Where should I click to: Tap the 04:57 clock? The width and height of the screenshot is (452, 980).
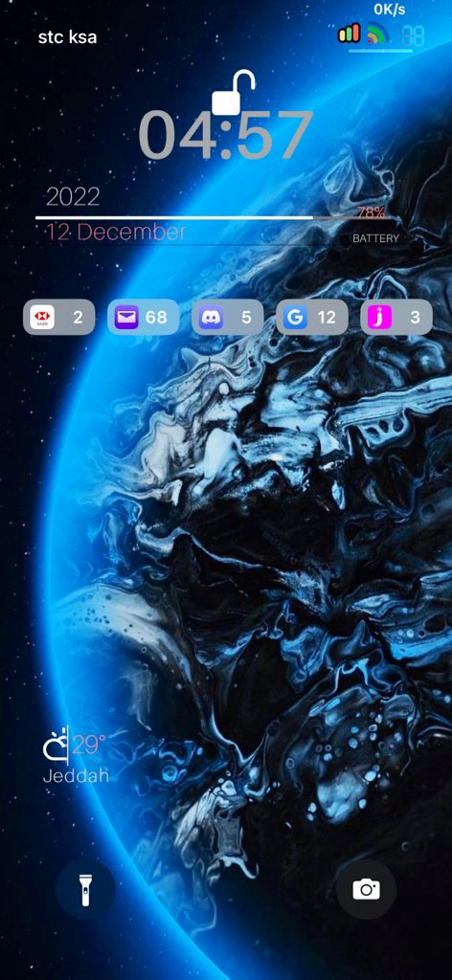[x=226, y=135]
